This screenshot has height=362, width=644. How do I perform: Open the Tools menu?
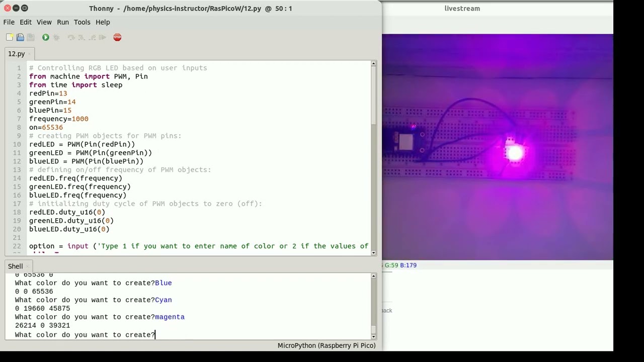coord(82,22)
